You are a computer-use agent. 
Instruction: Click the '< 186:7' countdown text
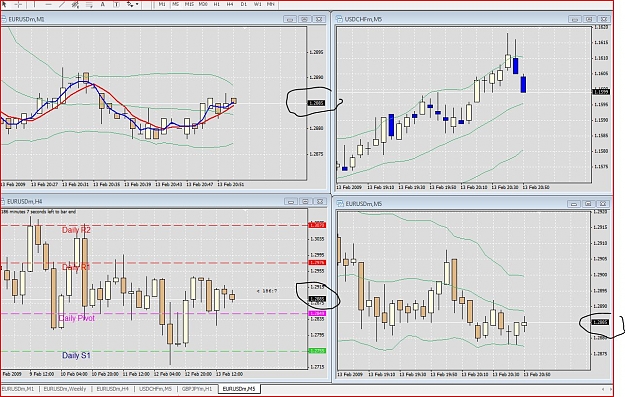click(x=267, y=291)
